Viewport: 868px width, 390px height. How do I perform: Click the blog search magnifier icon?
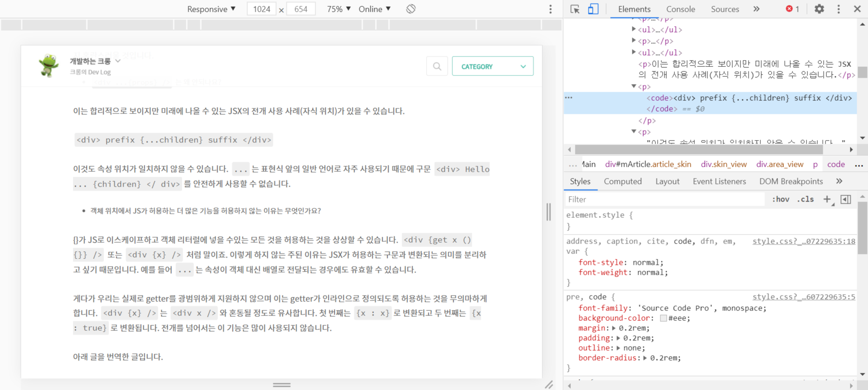pos(437,66)
